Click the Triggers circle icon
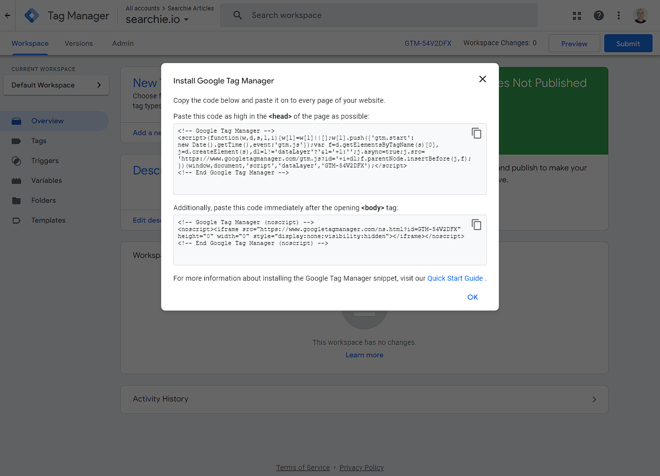 (16, 161)
